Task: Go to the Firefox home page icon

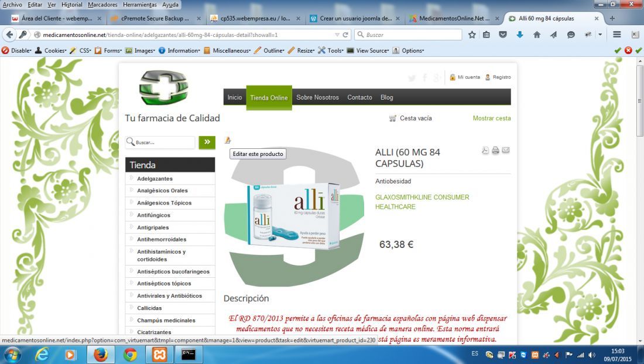Action: click(537, 35)
